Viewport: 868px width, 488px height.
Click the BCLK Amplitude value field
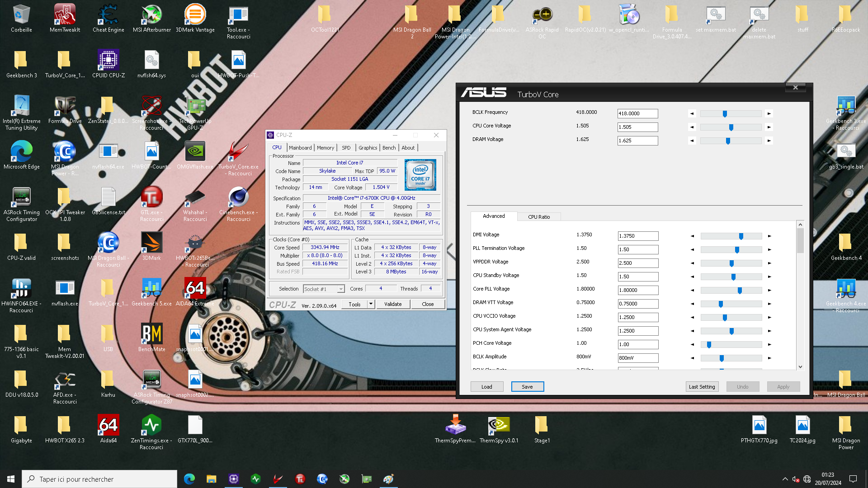[x=638, y=358]
